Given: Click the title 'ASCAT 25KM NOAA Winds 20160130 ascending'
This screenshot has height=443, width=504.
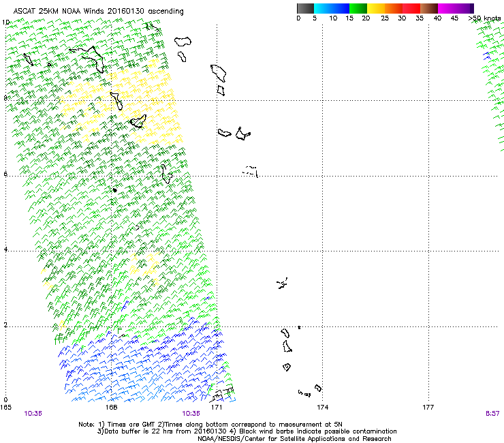Looking at the screenshot, I should 98,12.
